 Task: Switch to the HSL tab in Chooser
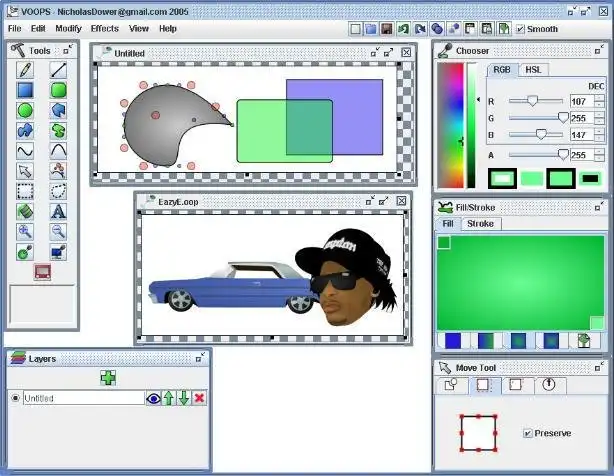[x=533, y=70]
